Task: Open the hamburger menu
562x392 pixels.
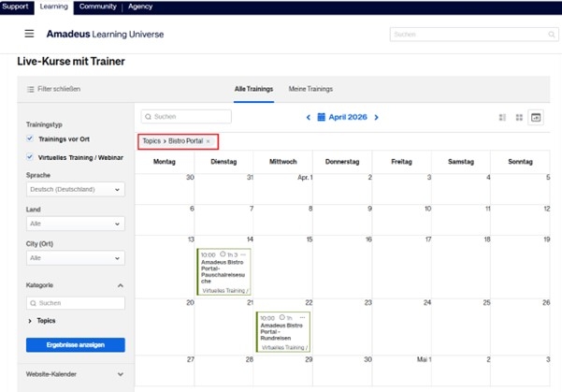Action: click(x=29, y=34)
